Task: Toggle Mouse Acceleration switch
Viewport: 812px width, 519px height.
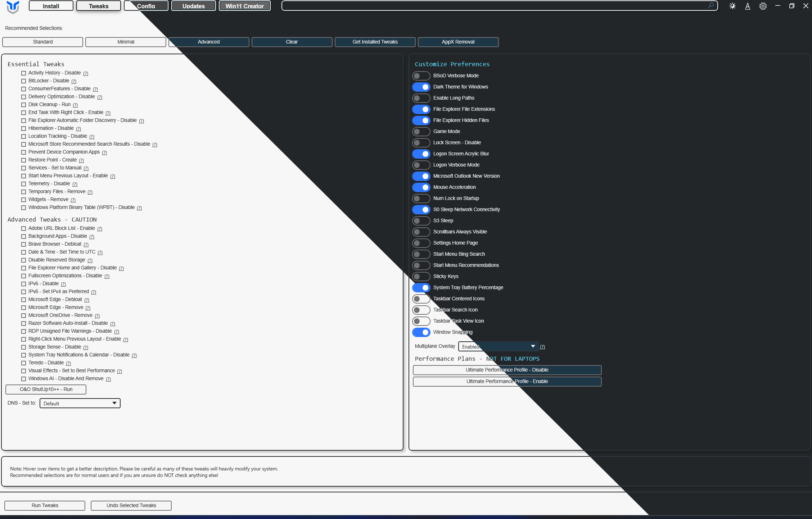Action: click(x=421, y=187)
